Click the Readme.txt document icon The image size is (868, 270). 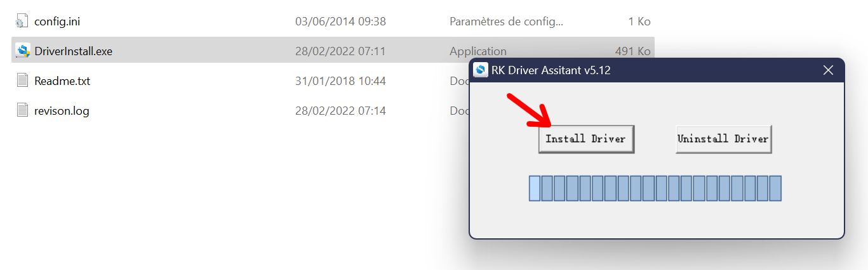(22, 81)
